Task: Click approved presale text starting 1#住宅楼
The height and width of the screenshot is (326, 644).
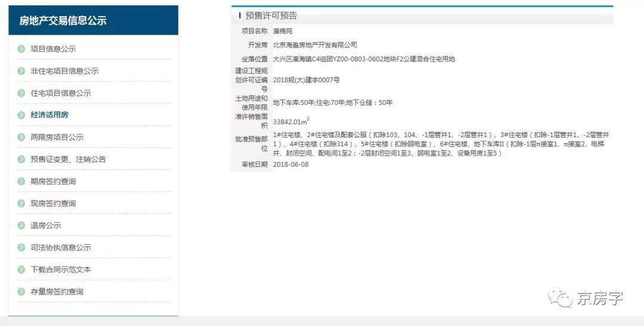Action: (441, 144)
